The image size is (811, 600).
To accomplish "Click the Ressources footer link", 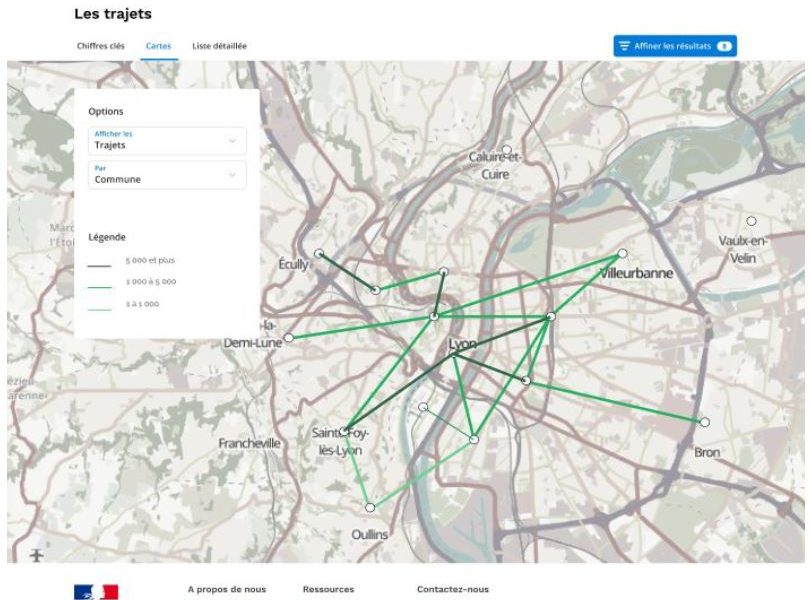I will coord(328,589).
